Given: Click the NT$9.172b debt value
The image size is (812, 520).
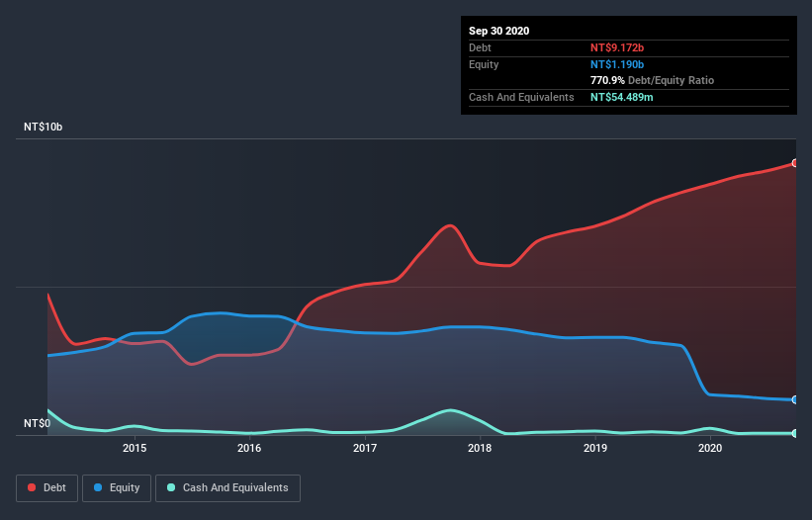Looking at the screenshot, I should point(617,47).
